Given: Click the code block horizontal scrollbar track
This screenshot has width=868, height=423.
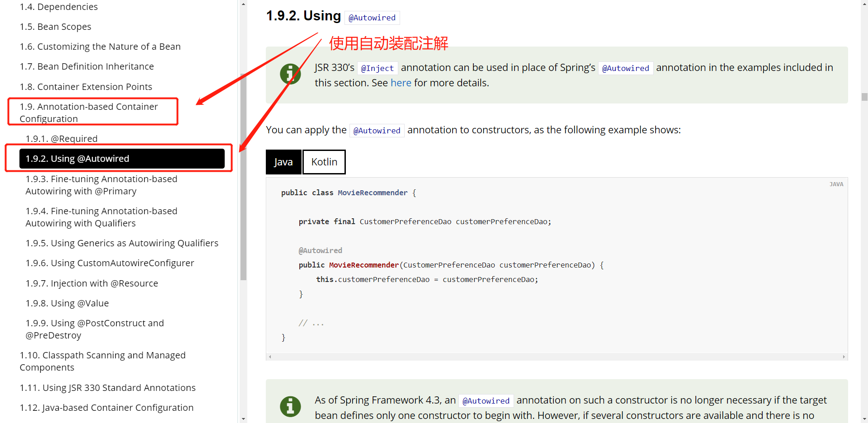Looking at the screenshot, I should point(556,357).
